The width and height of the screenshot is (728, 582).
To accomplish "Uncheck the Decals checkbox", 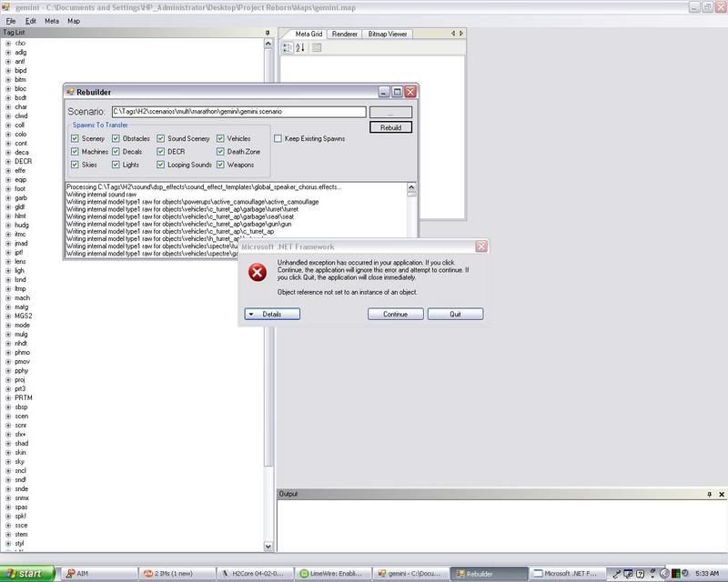I will coord(116,151).
